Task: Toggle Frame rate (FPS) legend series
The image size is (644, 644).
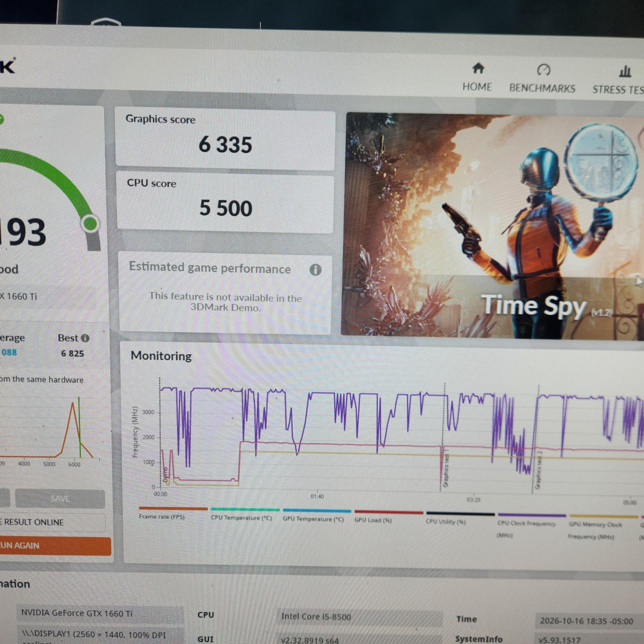Action: point(173,514)
